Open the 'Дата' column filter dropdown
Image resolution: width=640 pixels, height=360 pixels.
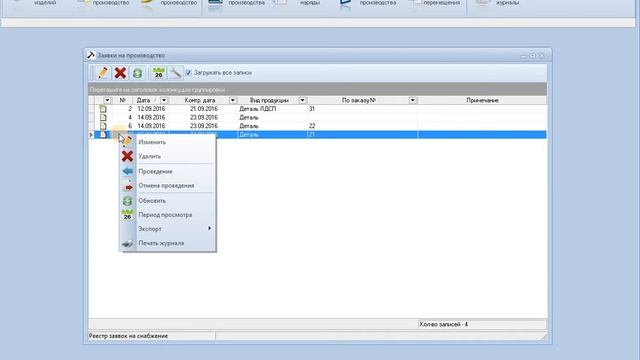pyautogui.click(x=164, y=100)
